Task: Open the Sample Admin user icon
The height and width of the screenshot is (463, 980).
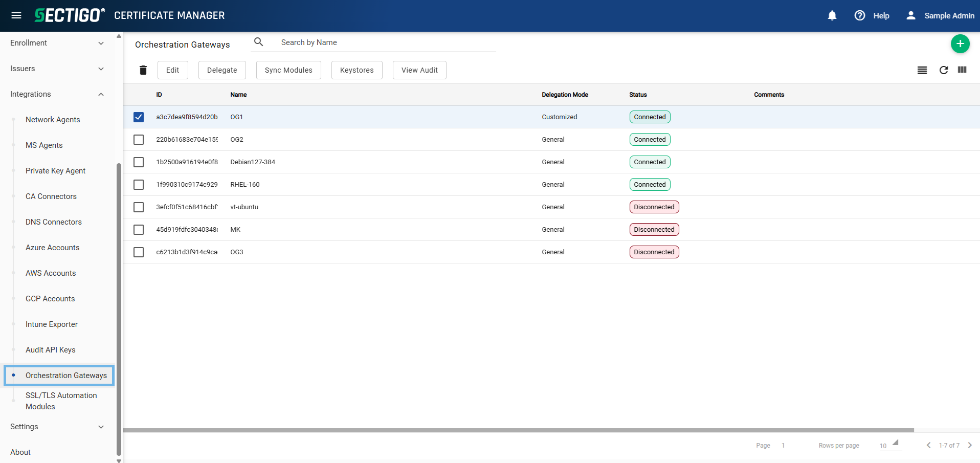Action: (x=911, y=15)
